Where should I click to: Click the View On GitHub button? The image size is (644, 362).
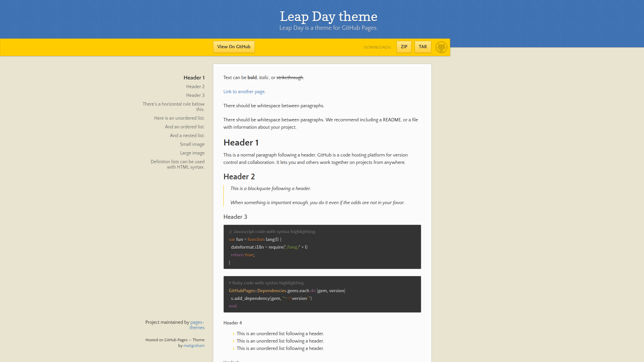[233, 47]
